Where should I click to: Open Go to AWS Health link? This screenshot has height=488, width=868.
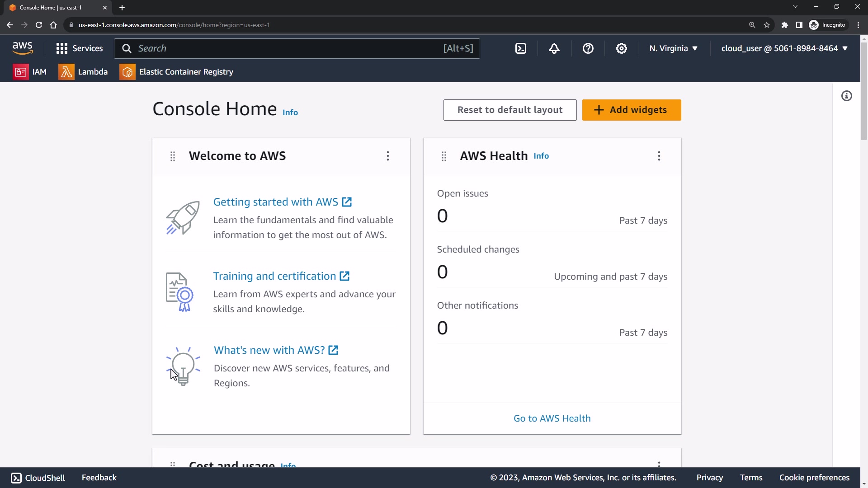pos(552,418)
